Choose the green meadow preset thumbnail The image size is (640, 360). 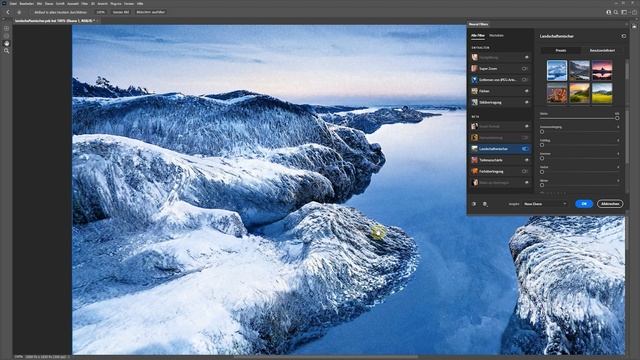[x=602, y=93]
